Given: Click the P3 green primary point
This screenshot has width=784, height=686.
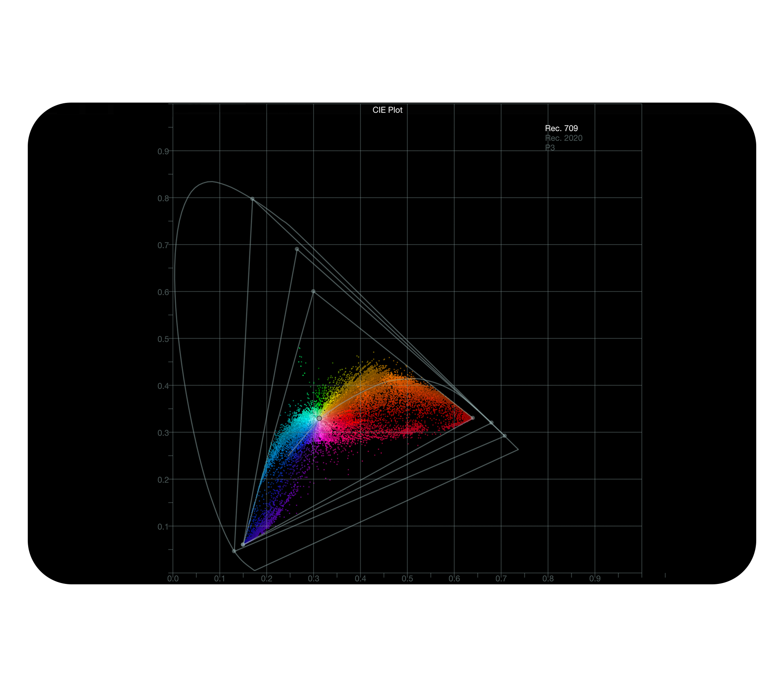Looking at the screenshot, I should (x=297, y=249).
